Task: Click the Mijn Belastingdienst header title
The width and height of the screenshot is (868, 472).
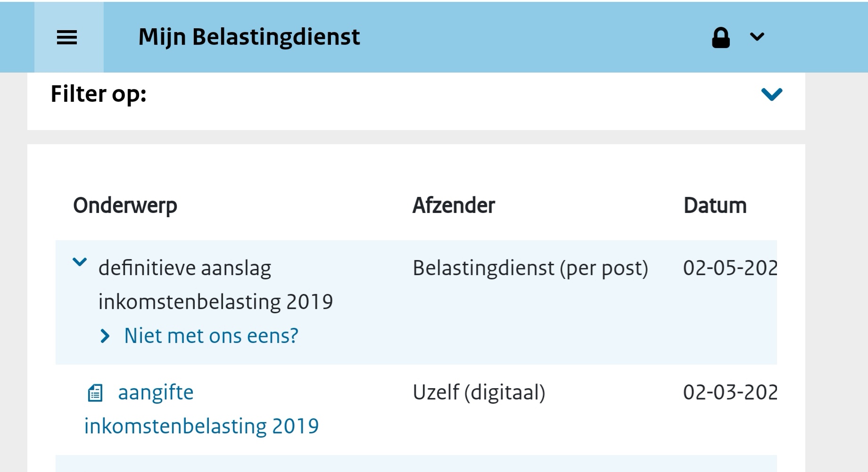Action: 249,37
